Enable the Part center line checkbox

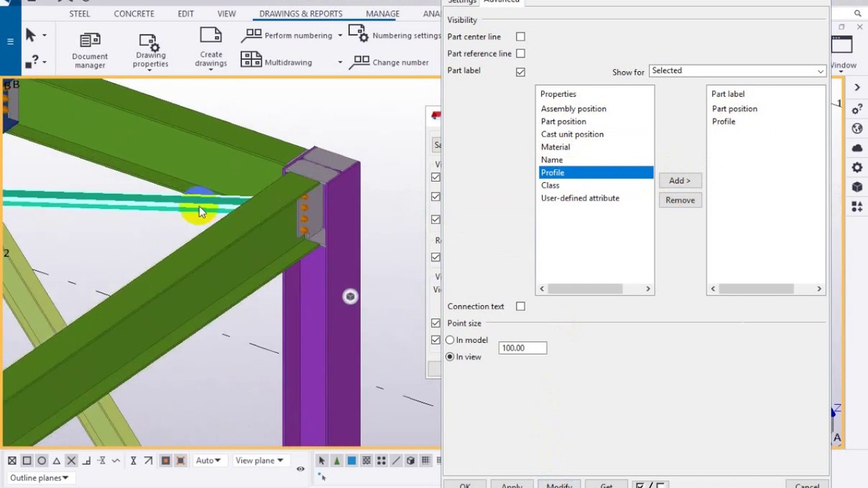coord(520,37)
